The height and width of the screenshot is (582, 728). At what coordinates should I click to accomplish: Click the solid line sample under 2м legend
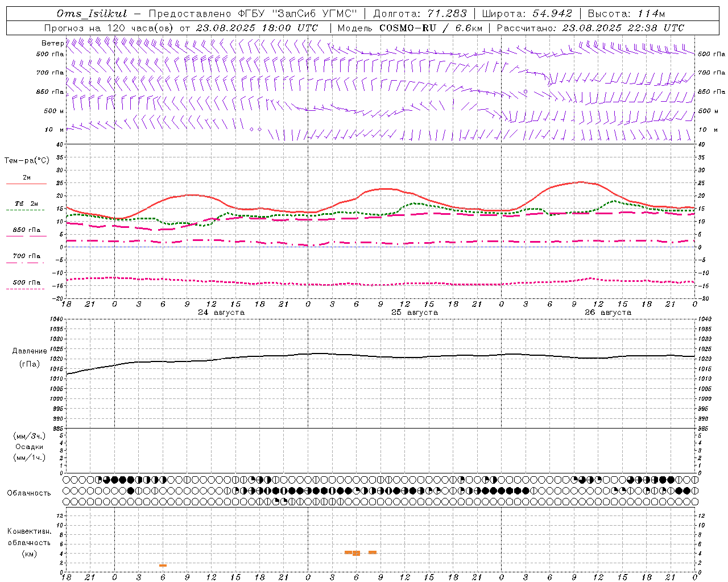click(26, 184)
